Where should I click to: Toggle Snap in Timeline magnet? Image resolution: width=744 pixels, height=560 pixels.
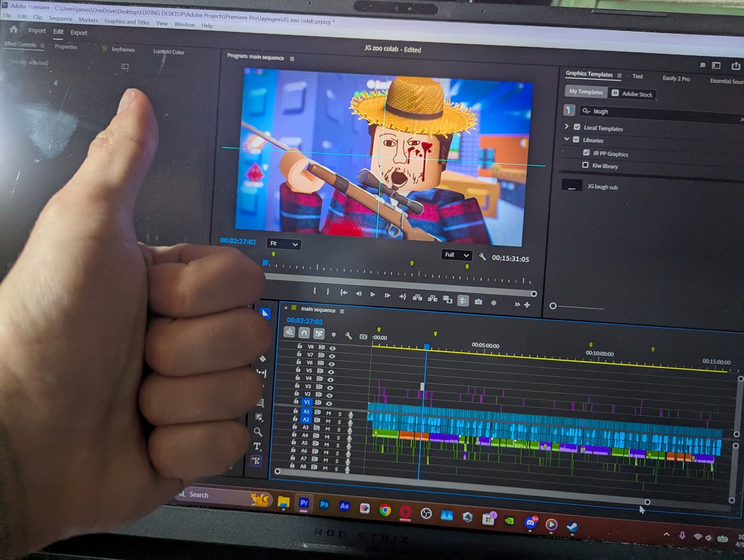(x=304, y=333)
